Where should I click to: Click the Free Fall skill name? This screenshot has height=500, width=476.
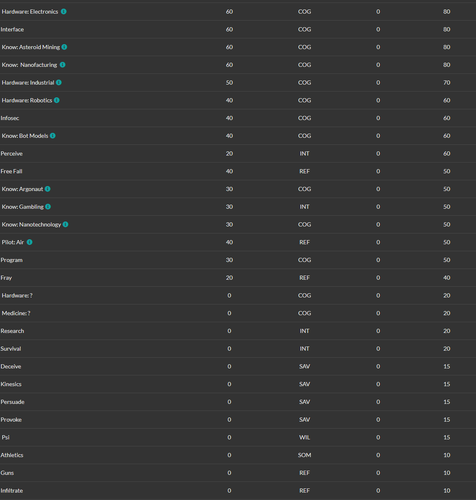click(11, 171)
